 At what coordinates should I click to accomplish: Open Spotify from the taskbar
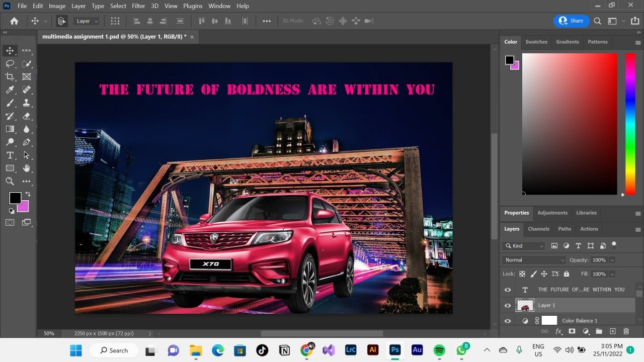(439, 350)
